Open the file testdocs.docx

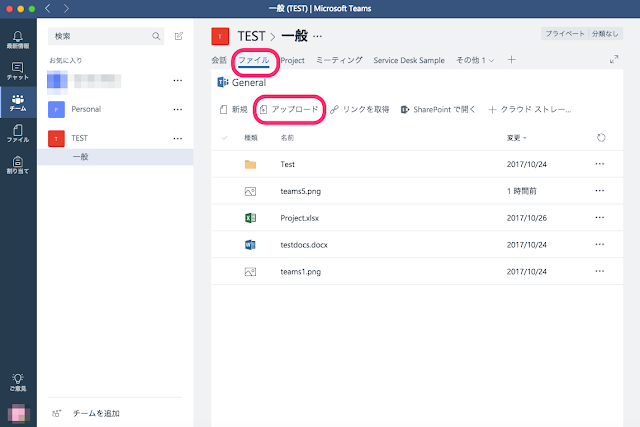click(304, 245)
